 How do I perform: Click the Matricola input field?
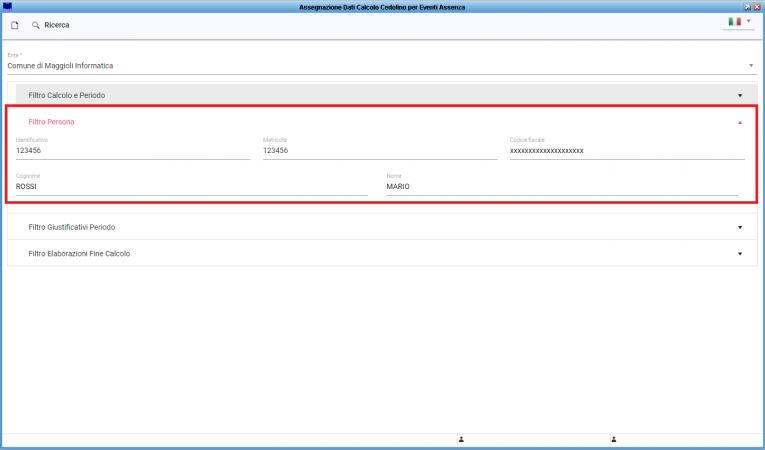380,150
